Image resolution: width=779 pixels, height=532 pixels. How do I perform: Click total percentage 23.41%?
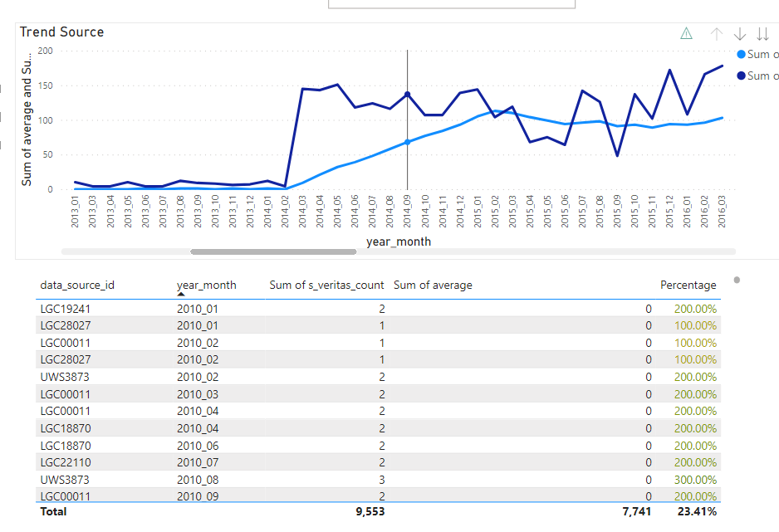(x=697, y=511)
